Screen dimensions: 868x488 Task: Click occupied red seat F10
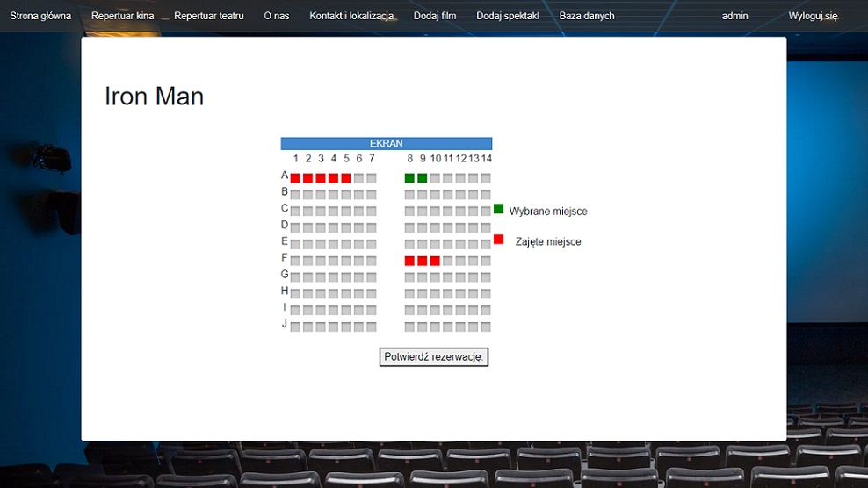tap(435, 261)
